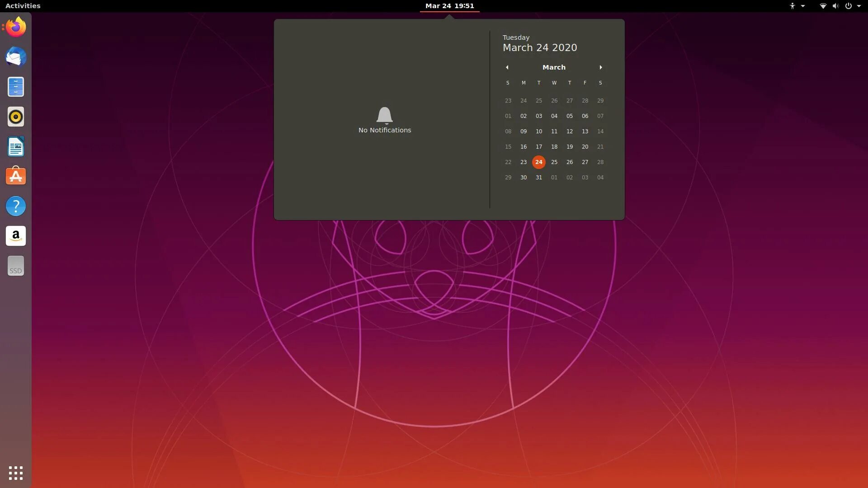The image size is (868, 488).
Task: Select March 30 in calendar
Action: pos(523,177)
